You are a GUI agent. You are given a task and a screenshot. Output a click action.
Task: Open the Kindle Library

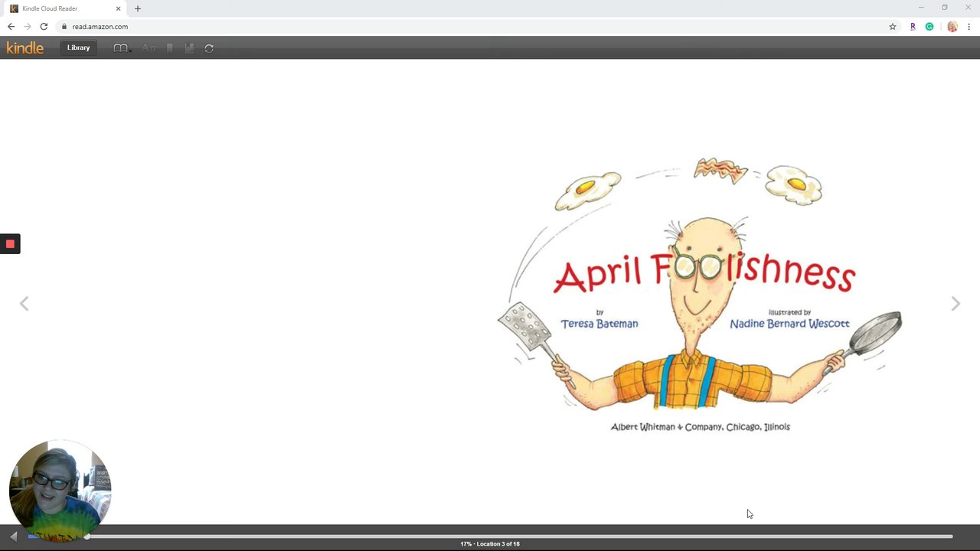point(78,47)
